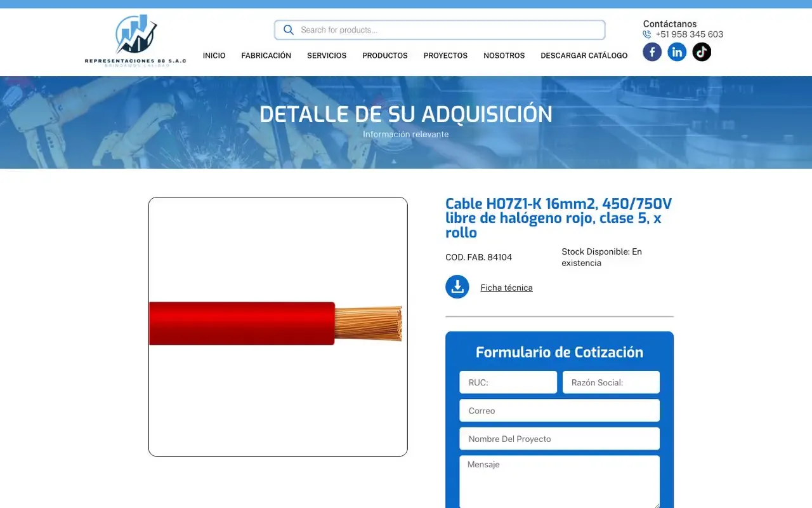Viewport: 812px width, 508px height.
Task: Navigate to the NOSOTROS page
Action: click(x=504, y=56)
